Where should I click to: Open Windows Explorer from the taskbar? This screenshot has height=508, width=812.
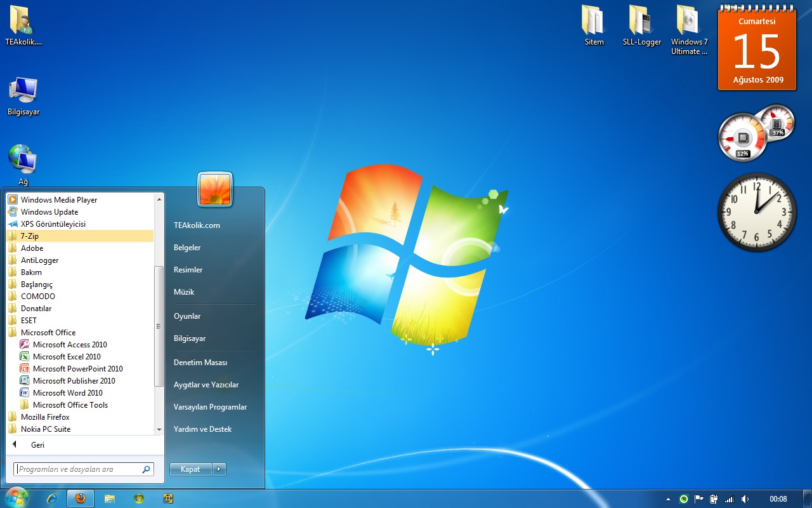click(109, 498)
